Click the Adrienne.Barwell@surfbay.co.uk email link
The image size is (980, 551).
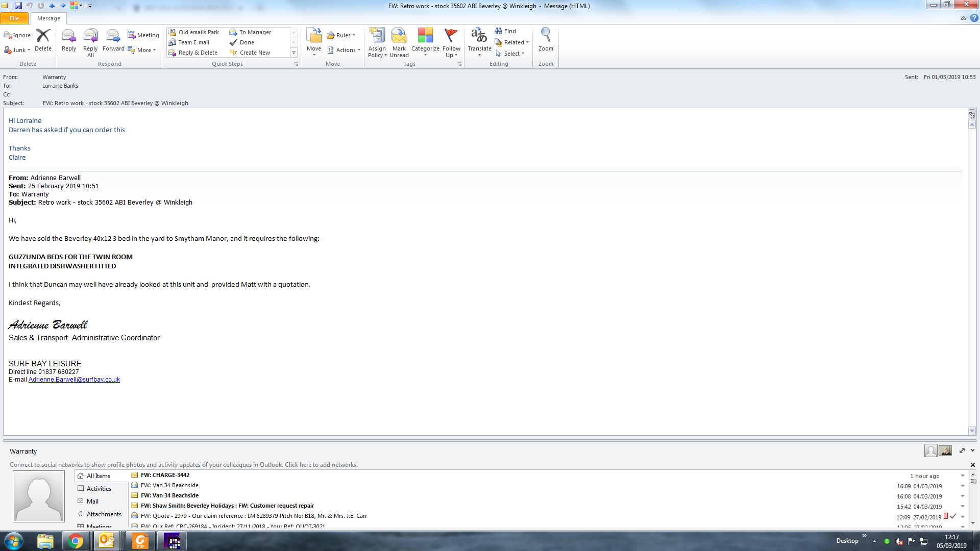(x=74, y=380)
